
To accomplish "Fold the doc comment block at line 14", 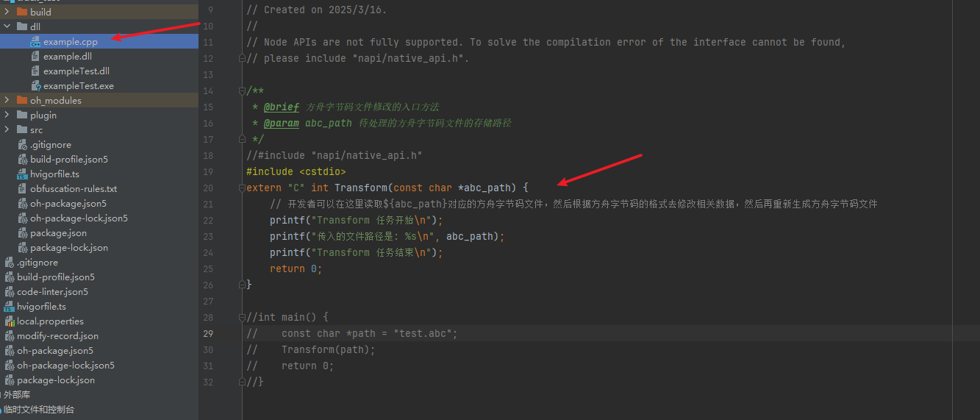I will (243, 91).
